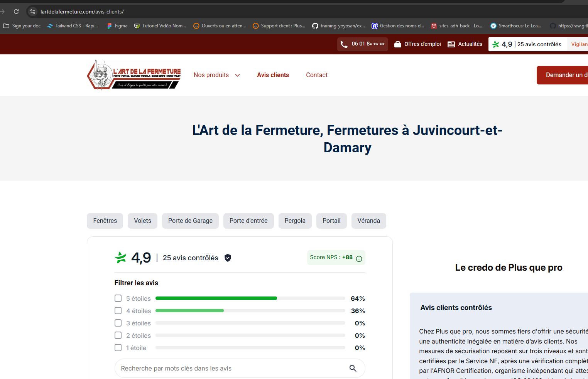Click the 25 avis contrôlés header badge
588x379 pixels.
527,44
